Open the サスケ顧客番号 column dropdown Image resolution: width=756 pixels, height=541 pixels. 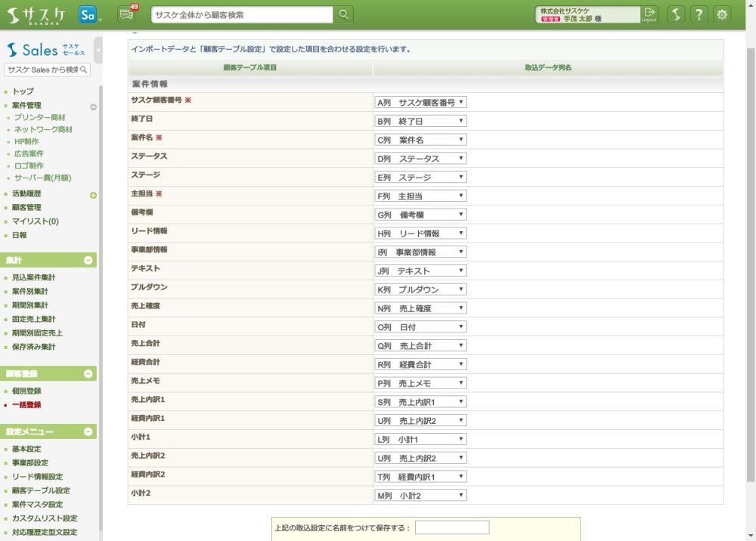coord(421,102)
